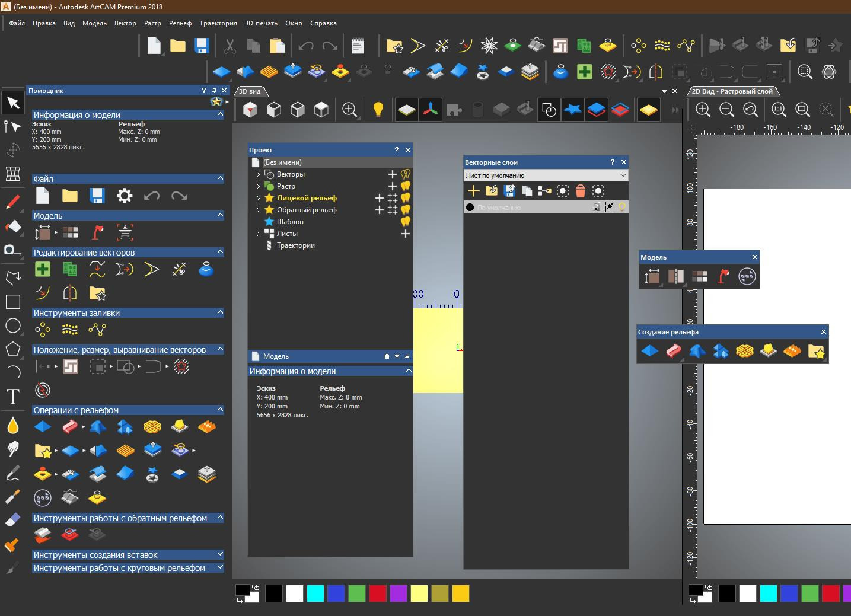
Task: Expand the Векторы tree node
Action: [x=258, y=174]
